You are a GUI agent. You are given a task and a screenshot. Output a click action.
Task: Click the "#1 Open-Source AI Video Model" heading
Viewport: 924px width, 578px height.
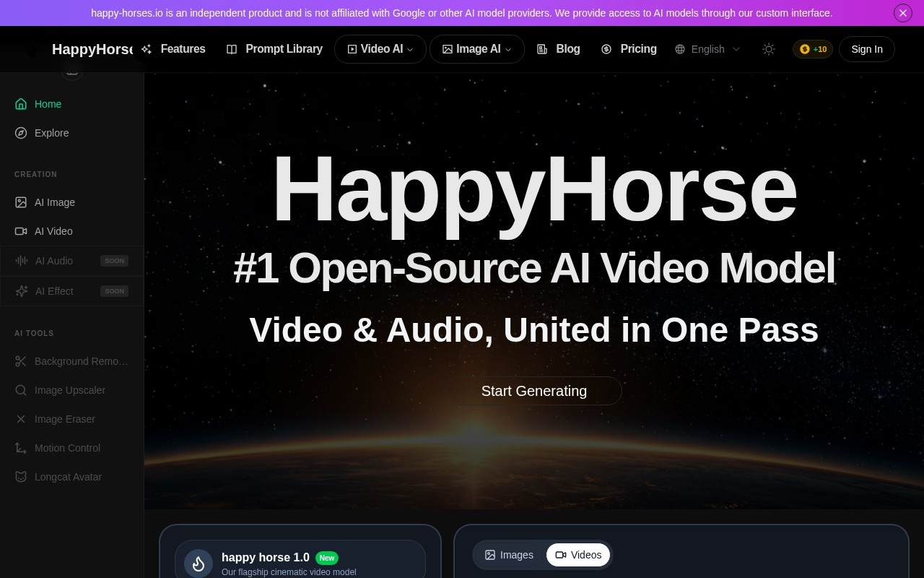tap(534, 268)
